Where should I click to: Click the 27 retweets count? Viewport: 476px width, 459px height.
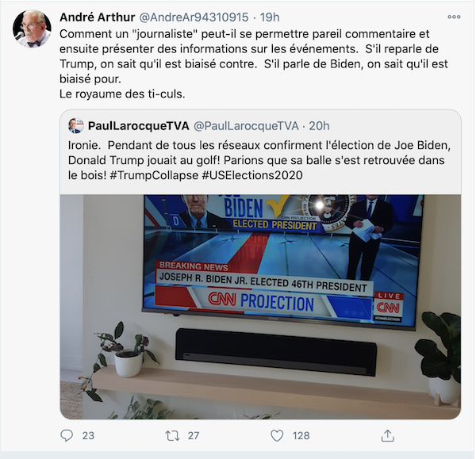[194, 436]
